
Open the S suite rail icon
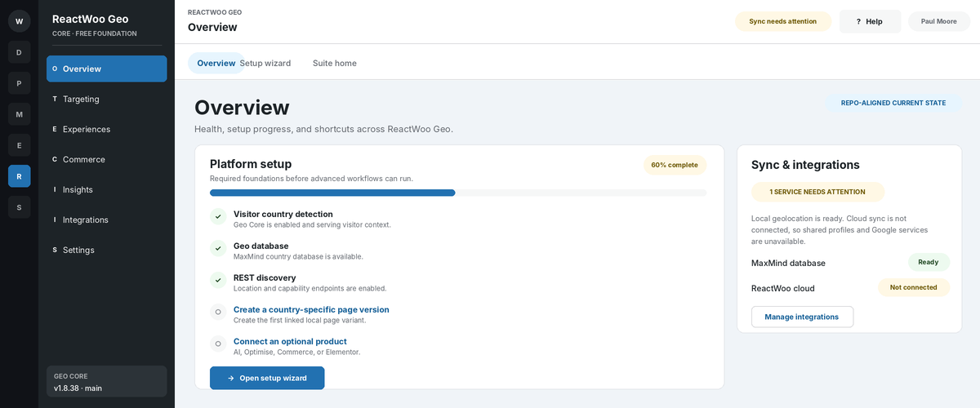pyautogui.click(x=19, y=207)
